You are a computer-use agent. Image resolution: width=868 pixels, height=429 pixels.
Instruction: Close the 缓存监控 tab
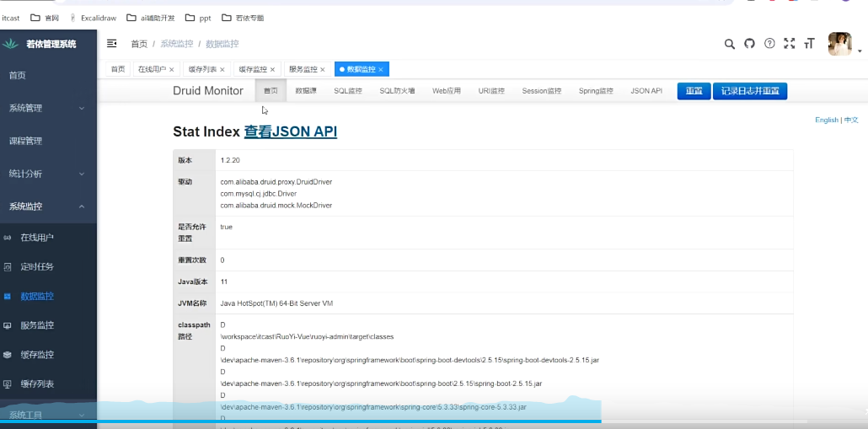[272, 70]
